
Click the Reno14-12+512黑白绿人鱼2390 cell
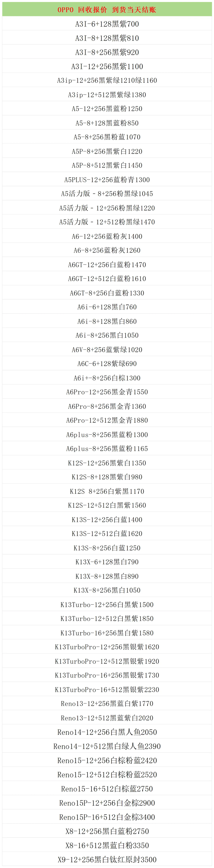pos(107,746)
